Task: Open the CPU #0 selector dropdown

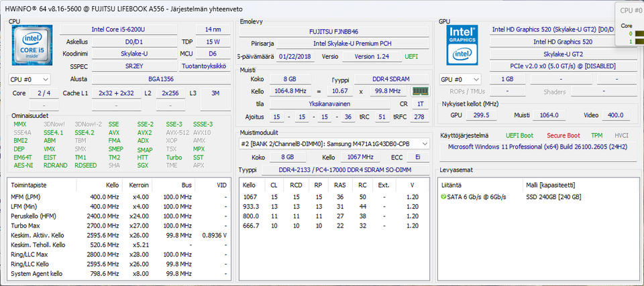Action: 30,79
